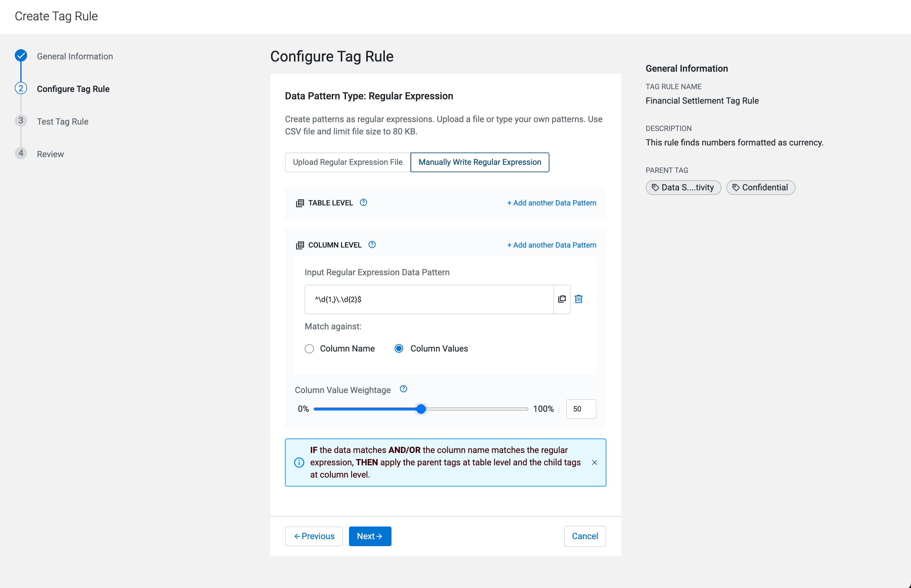Switch to Upload Regular Expression File

click(x=347, y=162)
